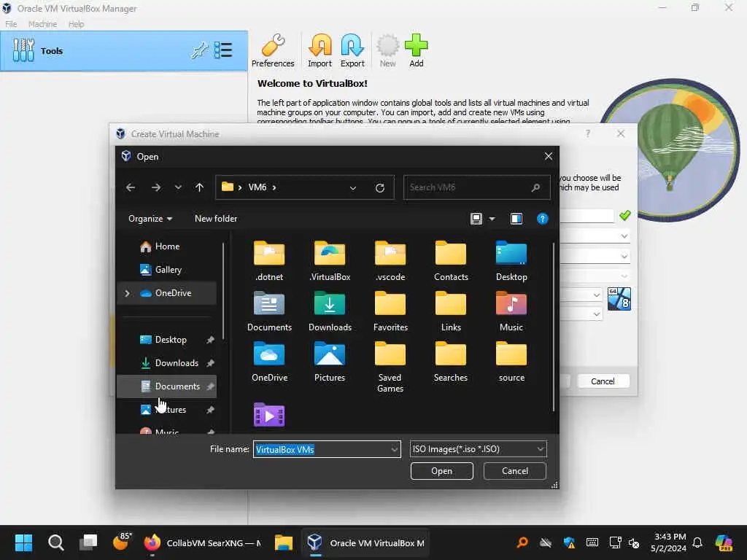Click the Add machine plus icon
This screenshot has width=747, height=560.
(x=417, y=50)
